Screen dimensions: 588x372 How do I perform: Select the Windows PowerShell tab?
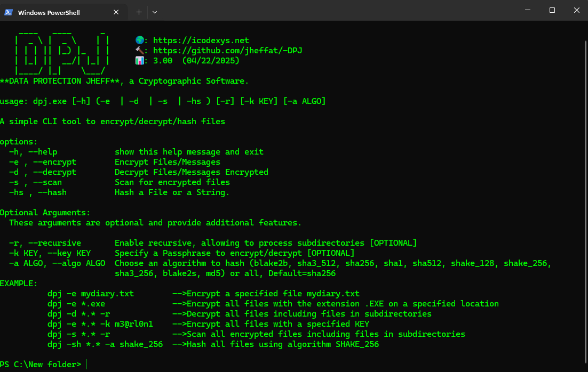pos(63,12)
